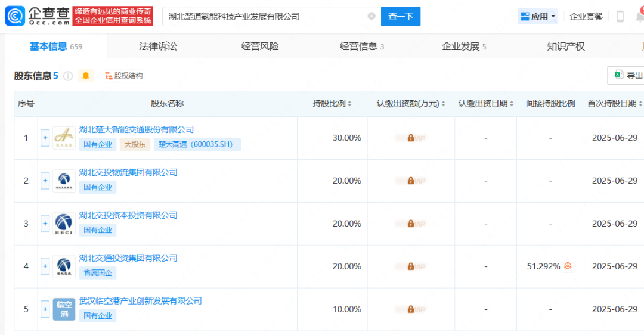Viewport: 644px width, 335px height.
Task: Open 湖北楚天智能交通股份有限公司 link
Action: (x=137, y=129)
